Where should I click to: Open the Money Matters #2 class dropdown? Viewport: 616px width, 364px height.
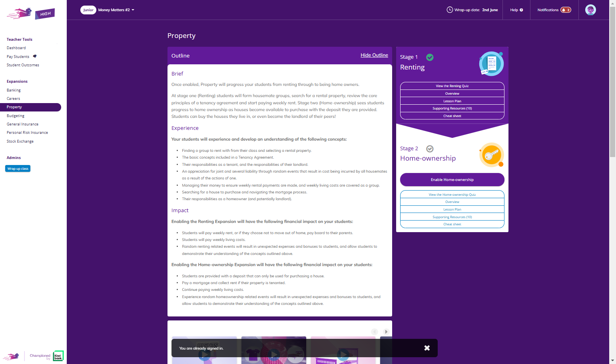tap(116, 10)
